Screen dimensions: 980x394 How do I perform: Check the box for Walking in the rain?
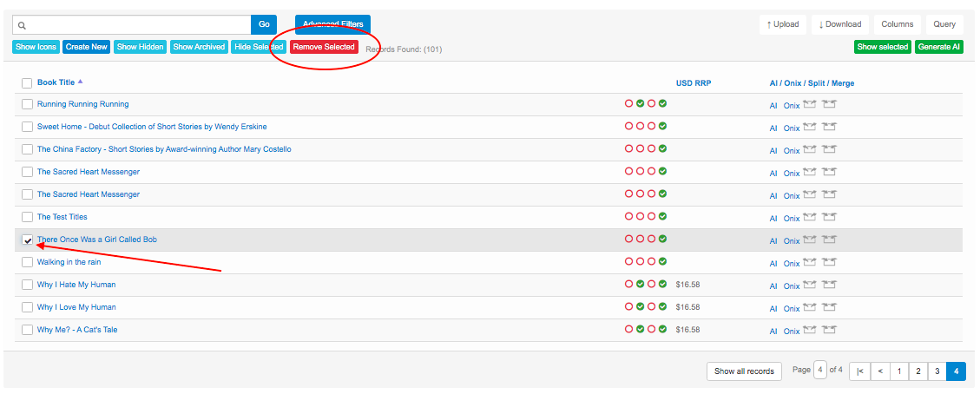[x=27, y=262]
